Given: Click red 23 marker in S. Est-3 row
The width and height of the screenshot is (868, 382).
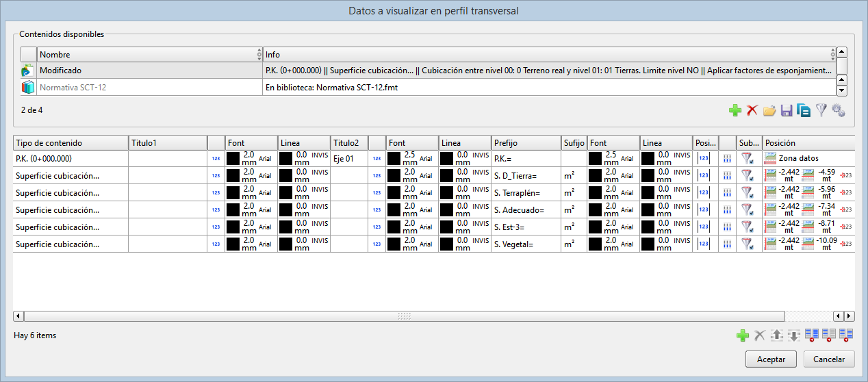Looking at the screenshot, I should [x=846, y=227].
